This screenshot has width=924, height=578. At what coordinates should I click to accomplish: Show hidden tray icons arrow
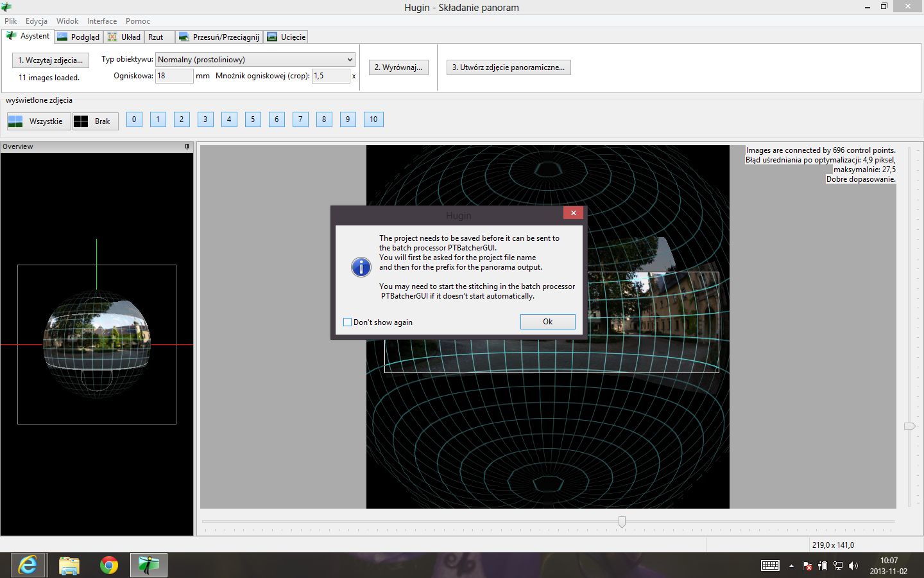[x=791, y=566]
